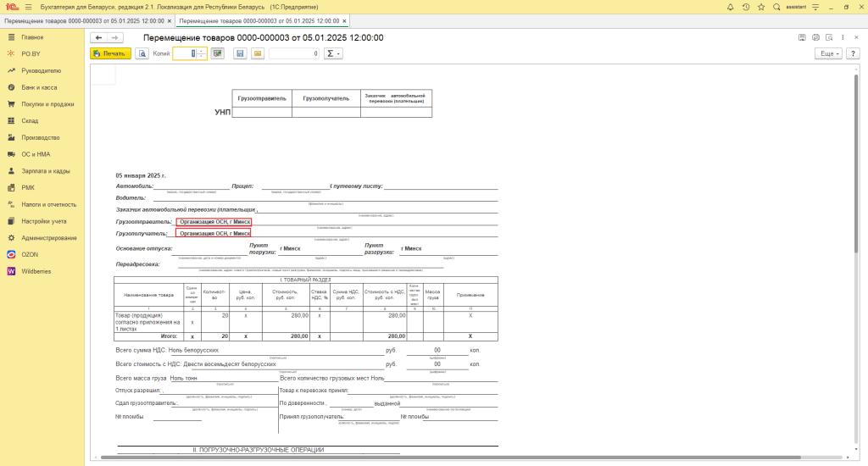Image resolution: width=868 pixels, height=466 pixels.
Task: Open the history clock icon
Action: (746, 7)
